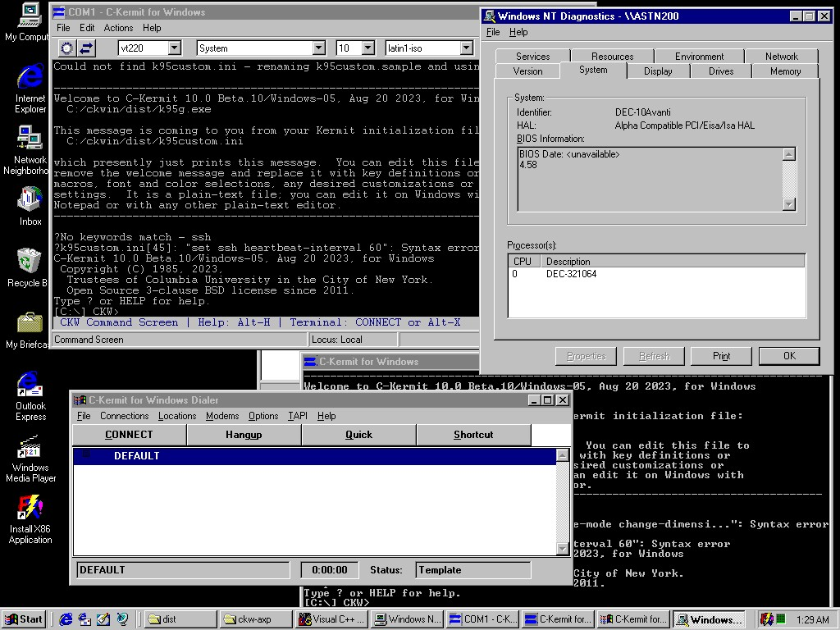Image resolution: width=840 pixels, height=630 pixels.
Task: Click the BIOS Information scroll down arrow
Action: [788, 204]
